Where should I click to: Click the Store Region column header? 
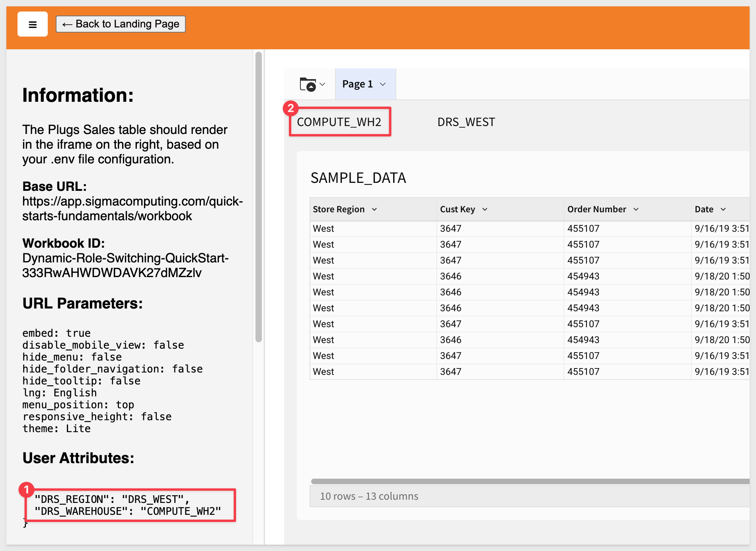click(373, 210)
